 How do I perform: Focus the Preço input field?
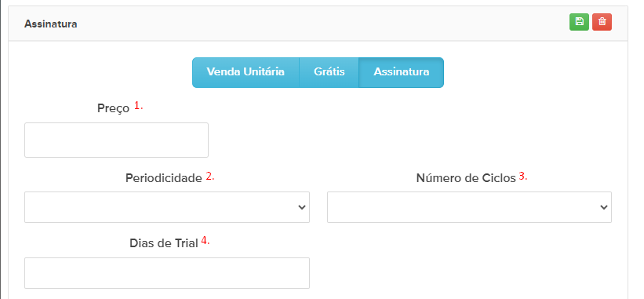[116, 140]
